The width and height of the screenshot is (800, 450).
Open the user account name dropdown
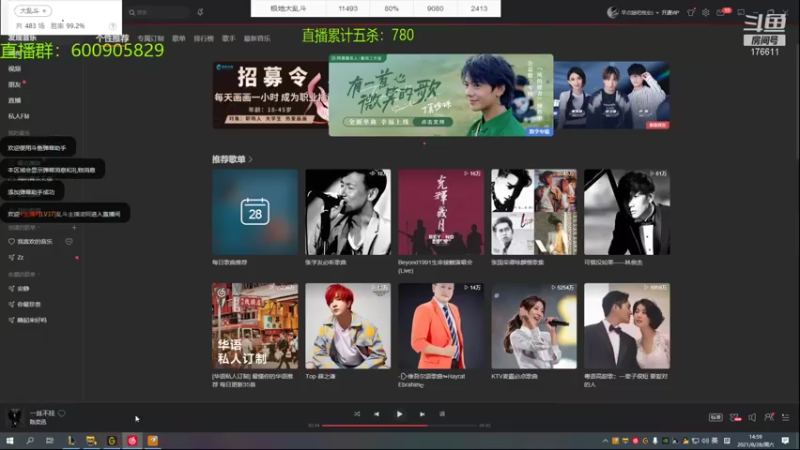pos(639,12)
